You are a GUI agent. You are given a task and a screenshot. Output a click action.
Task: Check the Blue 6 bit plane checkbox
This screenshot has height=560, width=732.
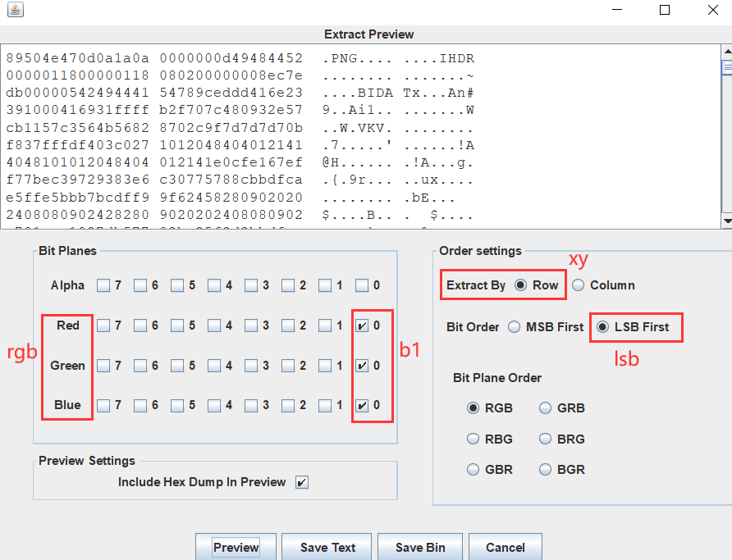pyautogui.click(x=140, y=405)
